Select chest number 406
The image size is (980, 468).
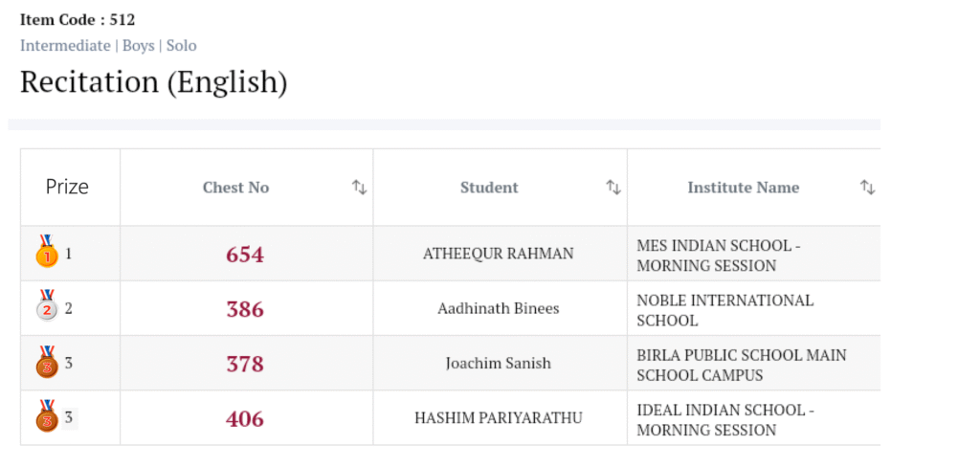245,418
